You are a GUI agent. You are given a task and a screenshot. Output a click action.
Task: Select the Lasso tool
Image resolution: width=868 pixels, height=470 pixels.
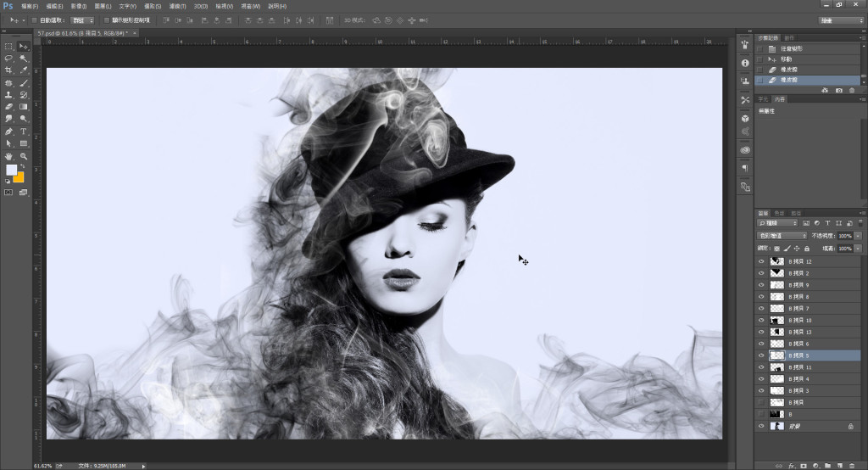[8, 58]
